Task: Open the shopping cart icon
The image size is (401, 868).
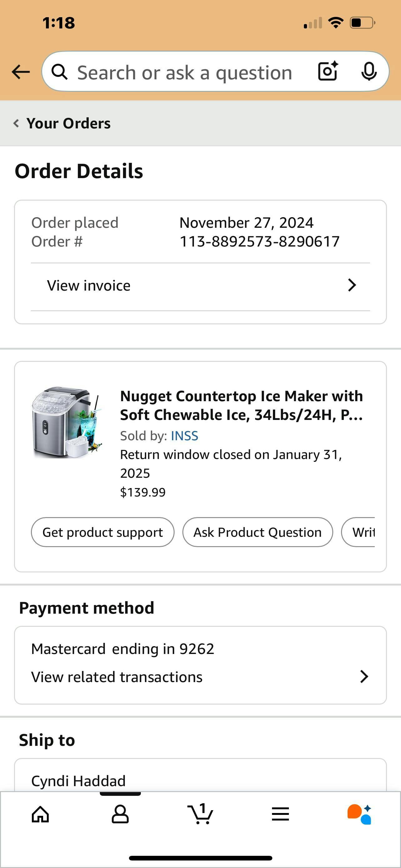Action: [200, 815]
